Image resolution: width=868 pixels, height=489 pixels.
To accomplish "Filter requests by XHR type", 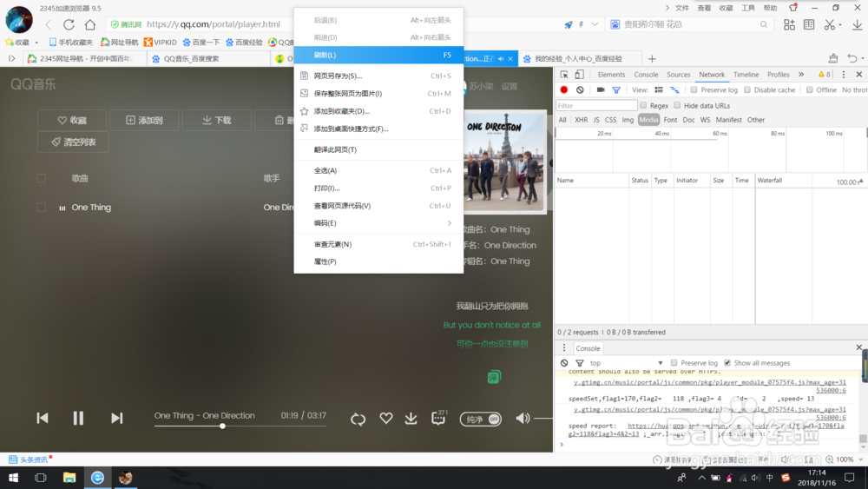I will [x=581, y=120].
